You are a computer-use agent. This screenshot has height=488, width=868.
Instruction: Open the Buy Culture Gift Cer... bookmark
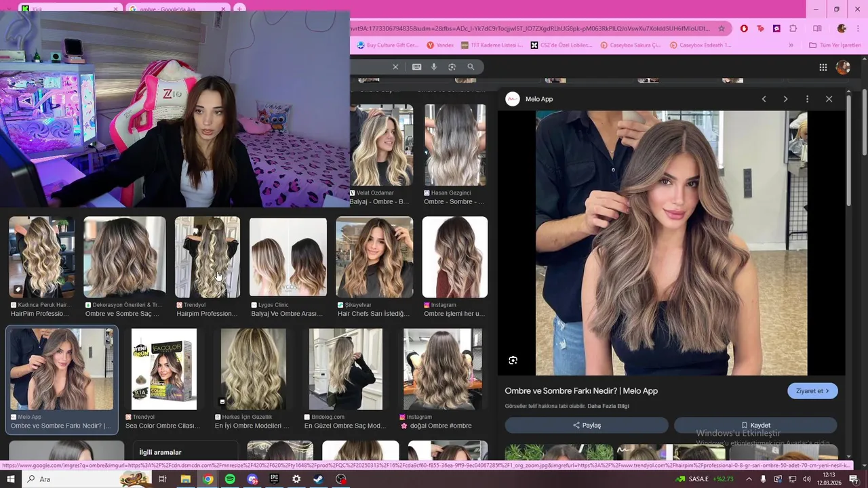[387, 45]
